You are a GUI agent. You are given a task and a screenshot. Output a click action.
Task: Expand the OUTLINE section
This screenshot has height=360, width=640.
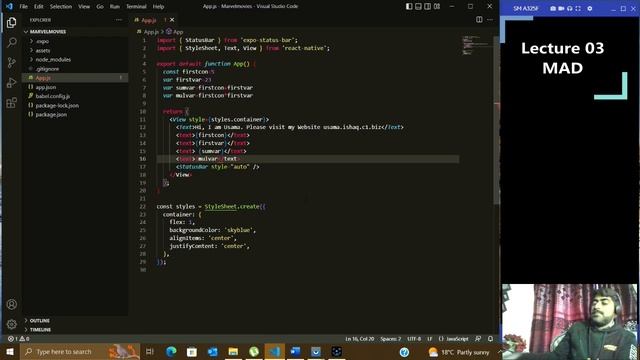click(x=40, y=321)
